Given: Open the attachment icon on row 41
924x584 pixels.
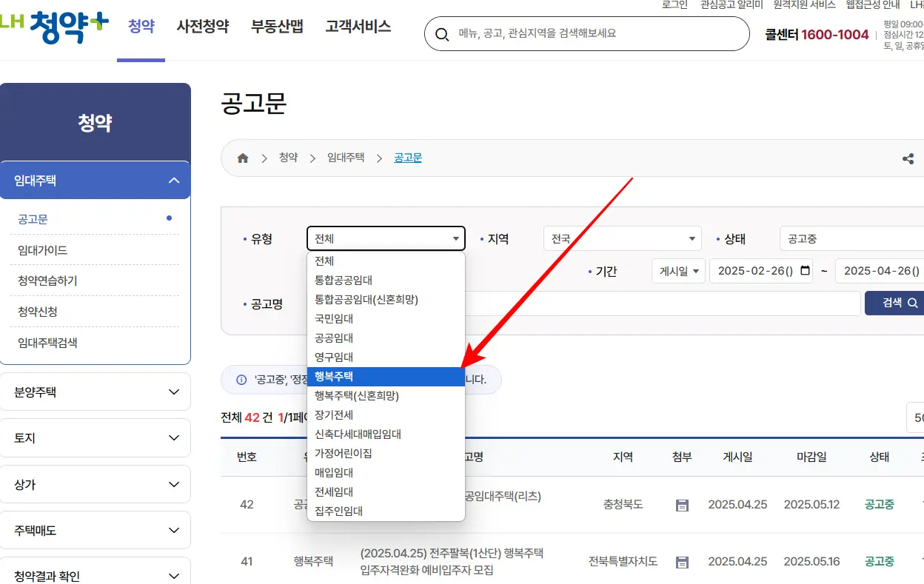Looking at the screenshot, I should [x=681, y=561].
